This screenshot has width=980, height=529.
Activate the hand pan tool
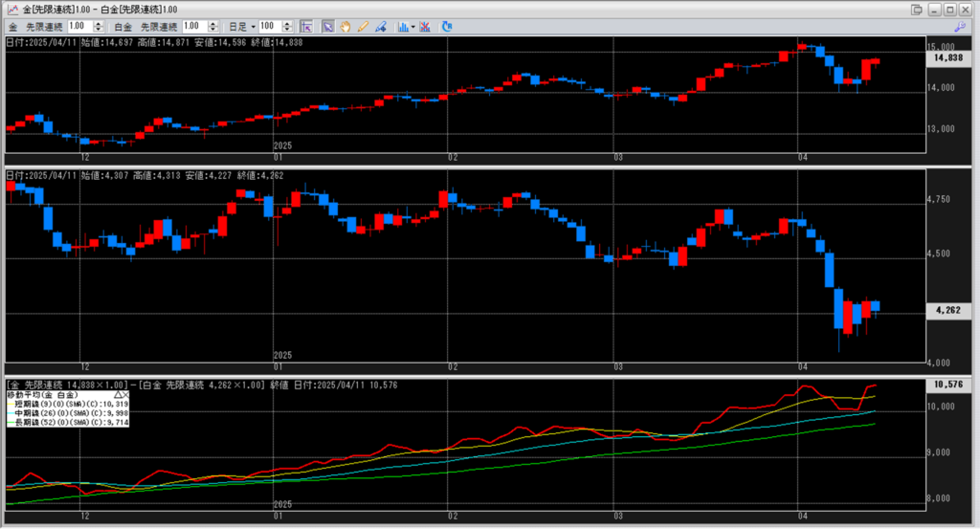(345, 26)
